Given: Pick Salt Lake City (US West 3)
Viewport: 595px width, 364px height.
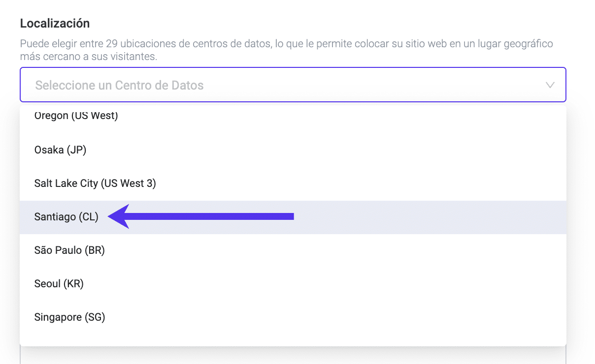Looking at the screenshot, I should click(x=95, y=183).
